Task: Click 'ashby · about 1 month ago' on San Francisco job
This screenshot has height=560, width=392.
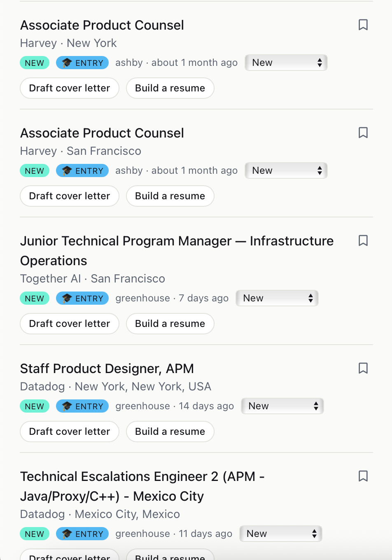Action: [177, 170]
